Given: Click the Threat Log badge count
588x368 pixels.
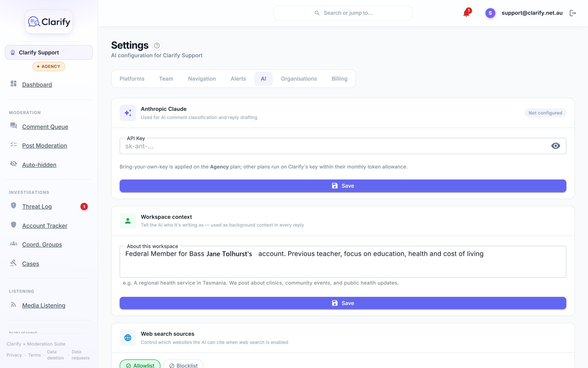Looking at the screenshot, I should pos(84,207).
